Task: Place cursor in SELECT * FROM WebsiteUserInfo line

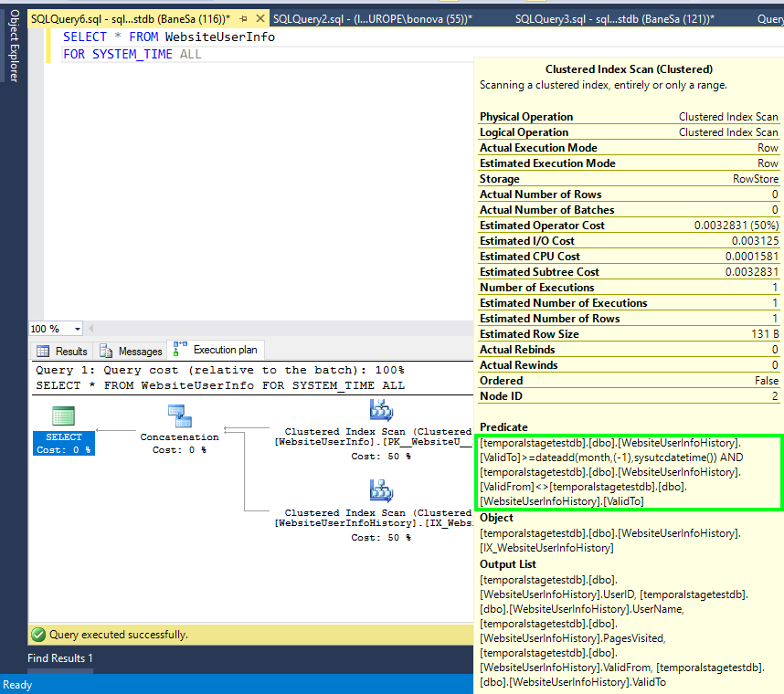Action: point(168,37)
